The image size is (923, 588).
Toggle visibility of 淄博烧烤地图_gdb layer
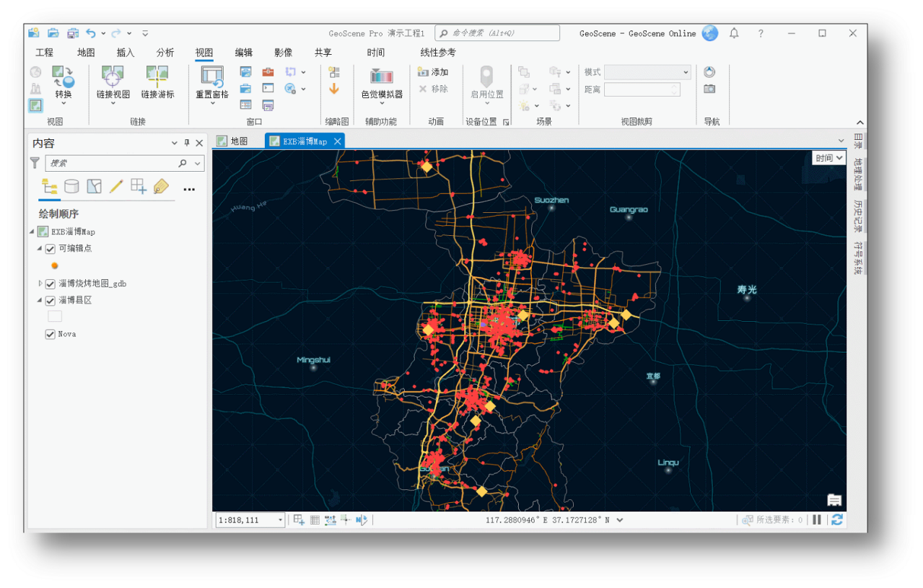[51, 284]
